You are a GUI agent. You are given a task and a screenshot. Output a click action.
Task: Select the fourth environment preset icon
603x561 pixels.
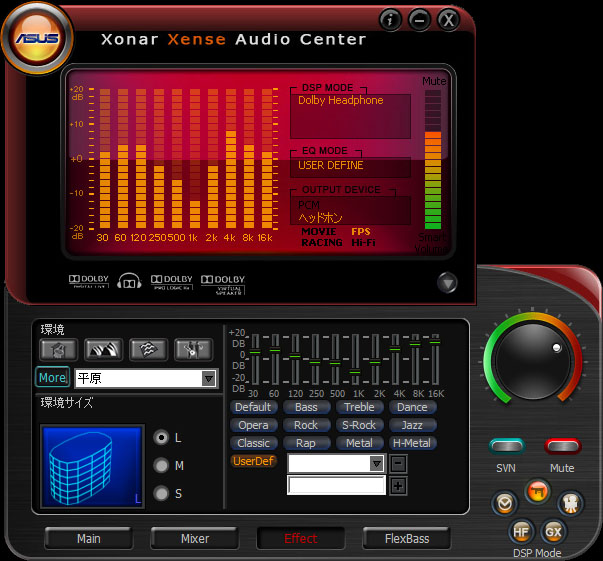coord(192,349)
